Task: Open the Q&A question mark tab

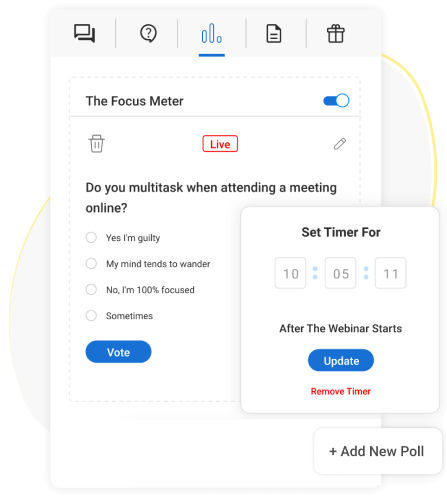Action: point(148,33)
